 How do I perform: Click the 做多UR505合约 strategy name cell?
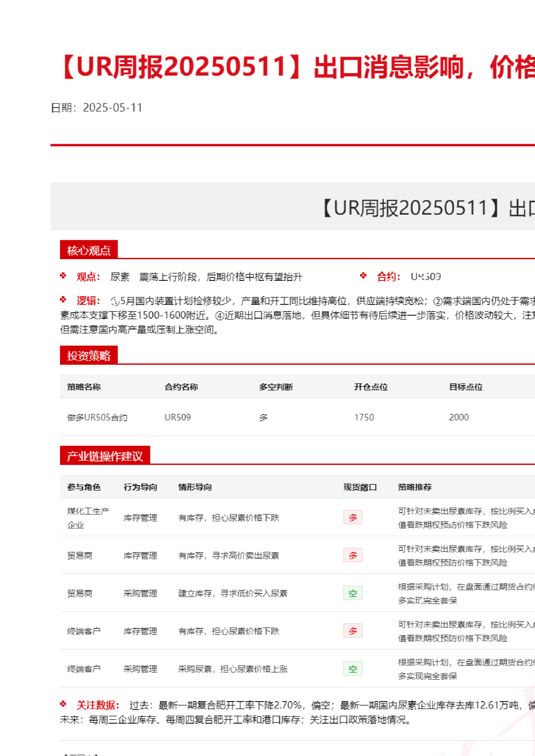[97, 417]
